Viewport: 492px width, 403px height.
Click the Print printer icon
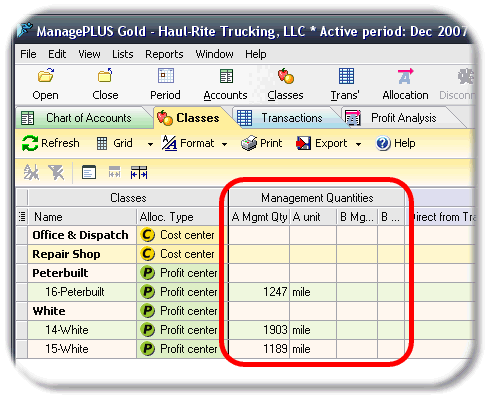point(249,143)
